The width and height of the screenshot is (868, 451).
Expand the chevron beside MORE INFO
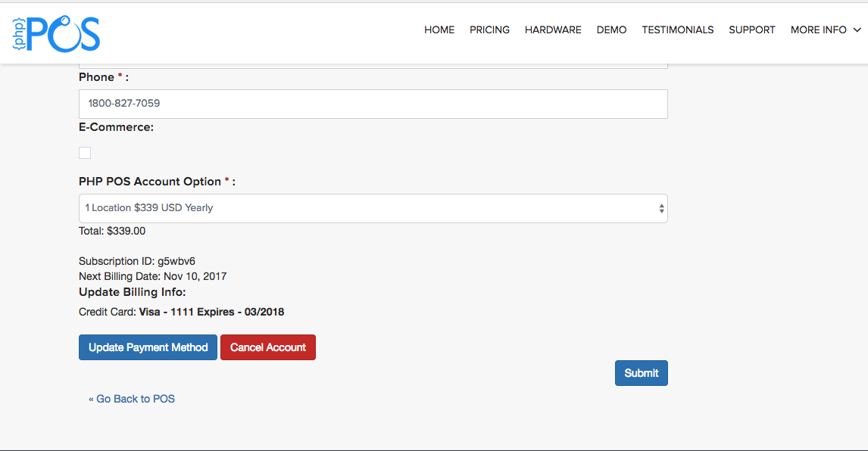pyautogui.click(x=857, y=30)
